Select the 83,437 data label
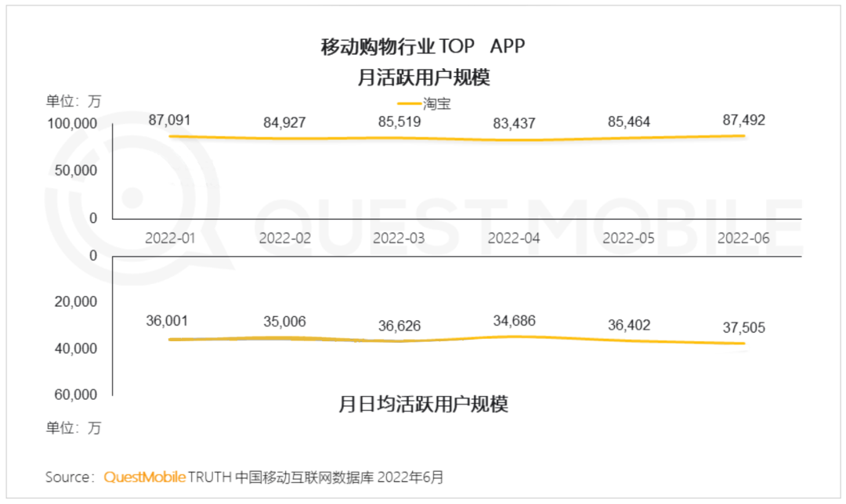Image resolution: width=846 pixels, height=504 pixels. (514, 124)
